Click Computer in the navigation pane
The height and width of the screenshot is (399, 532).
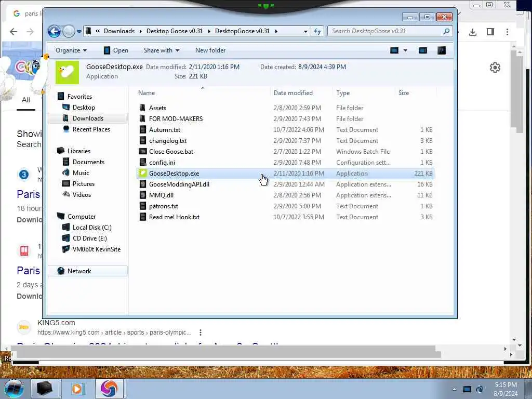tap(82, 217)
